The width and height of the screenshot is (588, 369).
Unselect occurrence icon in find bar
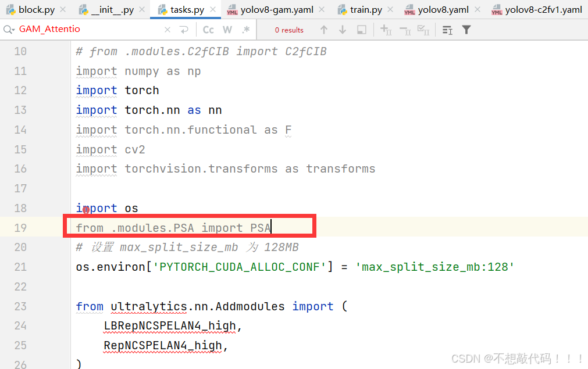coord(405,30)
